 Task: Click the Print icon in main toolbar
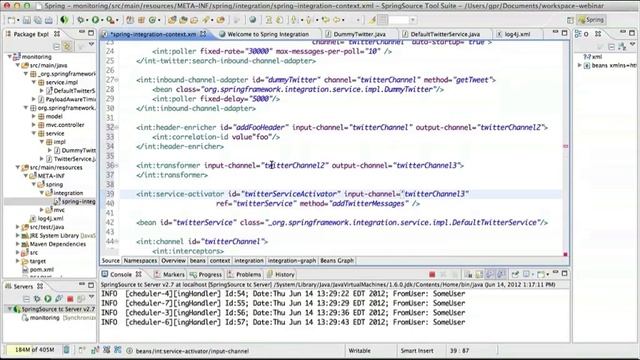click(49, 20)
